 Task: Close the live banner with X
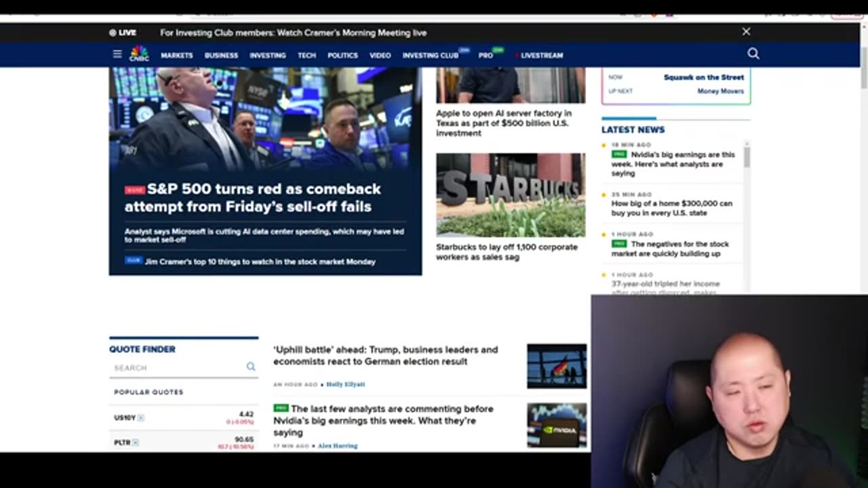[746, 32]
